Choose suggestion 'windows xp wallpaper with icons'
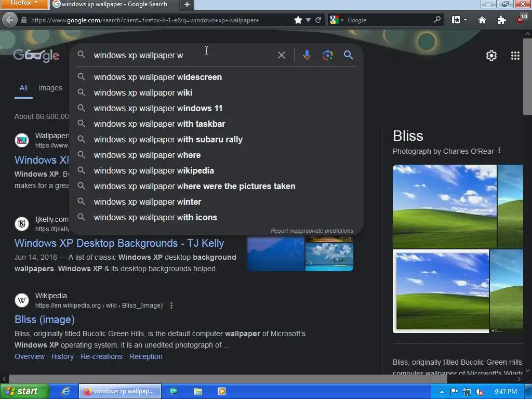 pos(217,218)
